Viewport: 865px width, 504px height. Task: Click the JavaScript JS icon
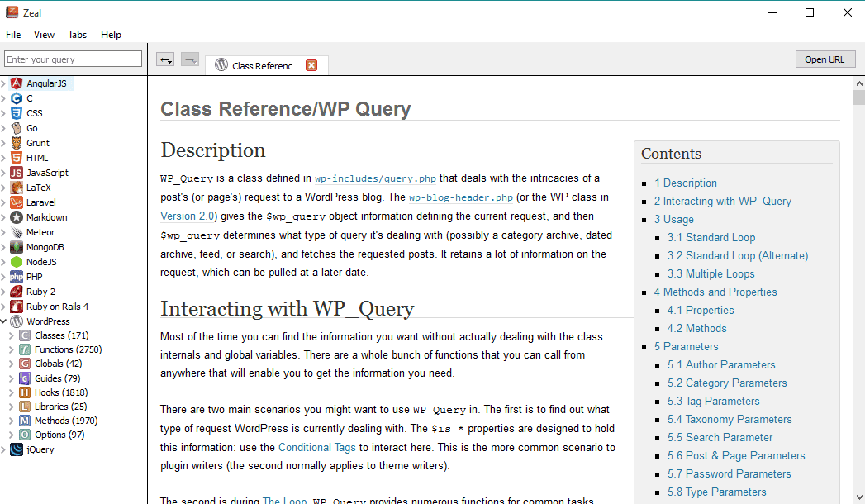(x=17, y=173)
